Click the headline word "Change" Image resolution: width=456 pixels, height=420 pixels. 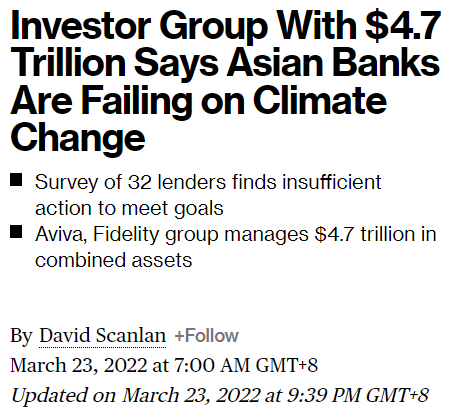point(78,138)
